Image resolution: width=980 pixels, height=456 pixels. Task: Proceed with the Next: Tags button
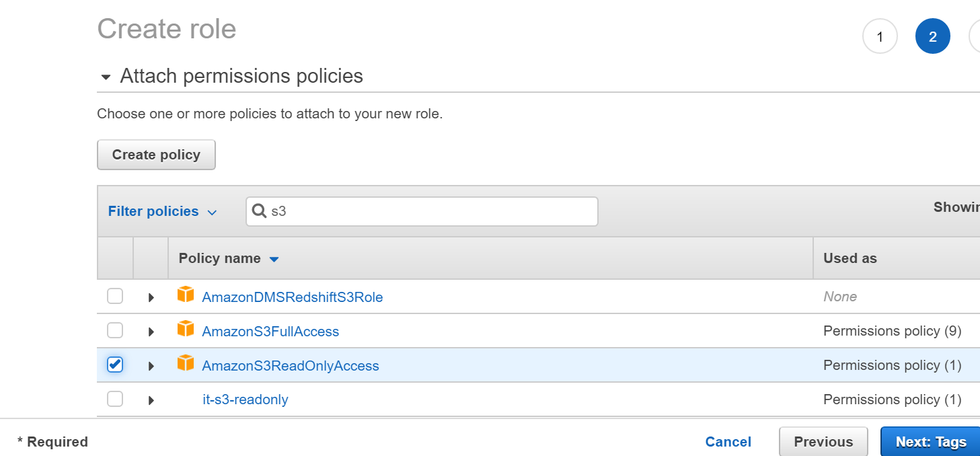tap(930, 442)
